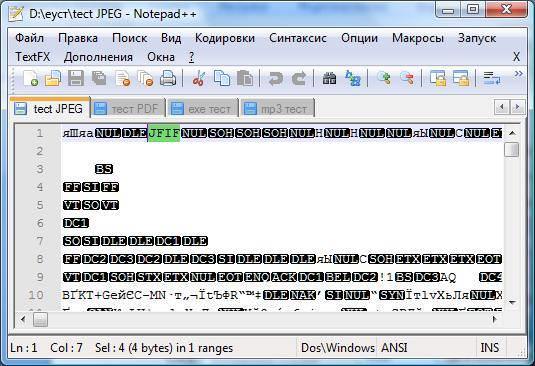This screenshot has width=535, height=366.
Task: Show previous tabs with left arrow
Action: coord(502,107)
